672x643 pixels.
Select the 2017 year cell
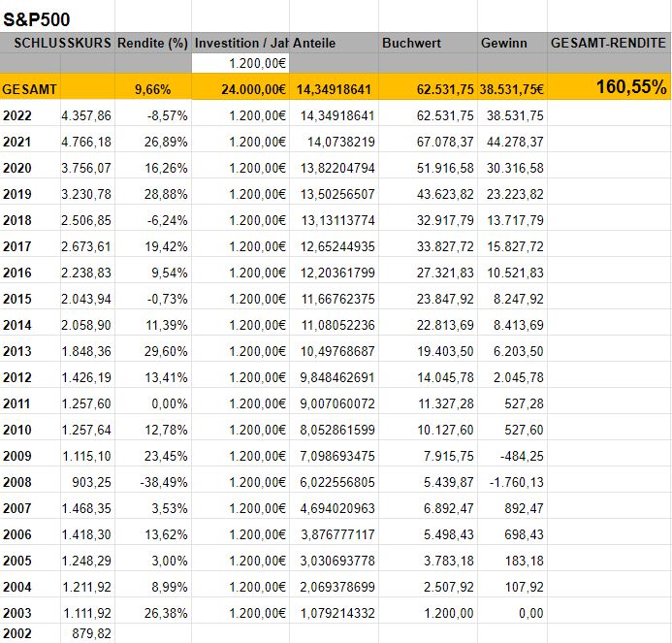(17, 246)
